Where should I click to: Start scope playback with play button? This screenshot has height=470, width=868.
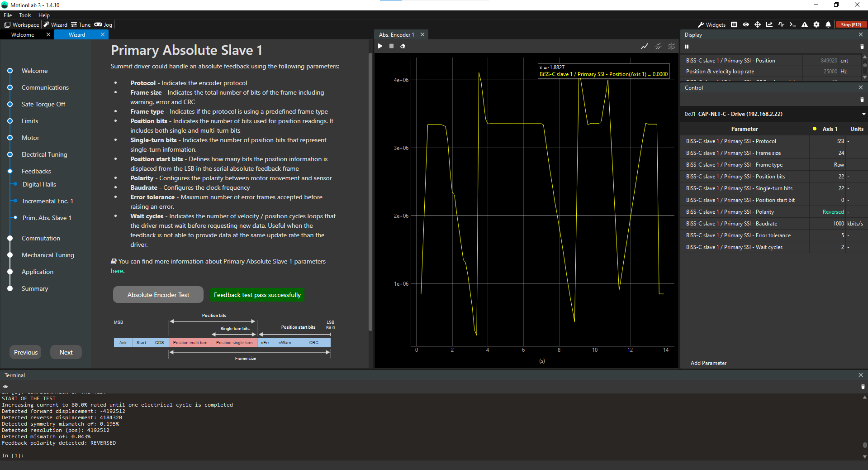coord(380,46)
